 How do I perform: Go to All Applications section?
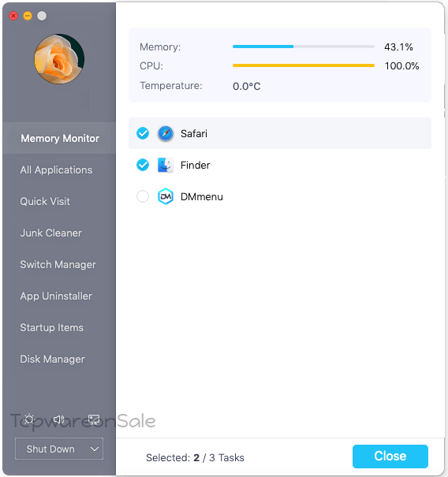click(56, 170)
